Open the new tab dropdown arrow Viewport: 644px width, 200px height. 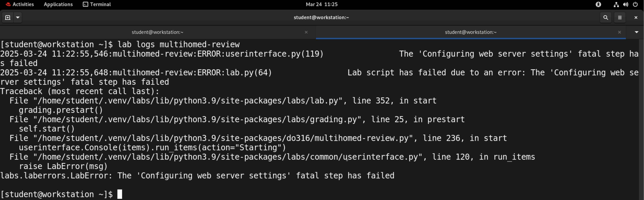click(x=18, y=17)
